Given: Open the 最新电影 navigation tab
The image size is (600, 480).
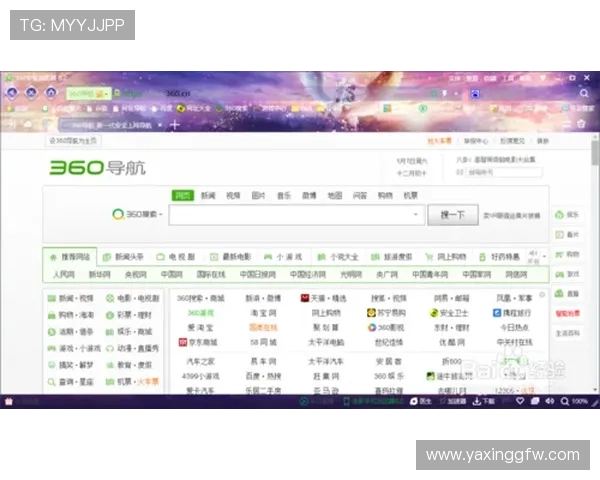Looking at the screenshot, I should (x=231, y=257).
